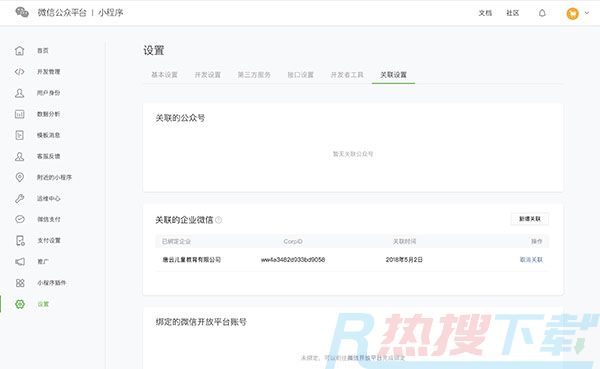The width and height of the screenshot is (600, 369).
Task: Click the 2018年5月2日 date cell
Action: pos(404,260)
